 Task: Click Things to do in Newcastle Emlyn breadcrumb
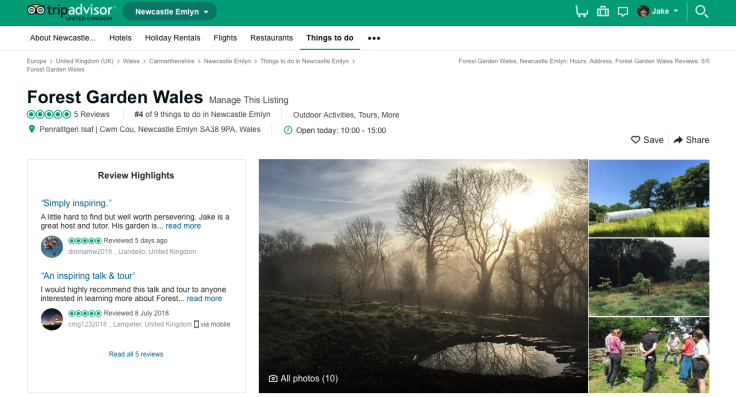pyautogui.click(x=304, y=61)
